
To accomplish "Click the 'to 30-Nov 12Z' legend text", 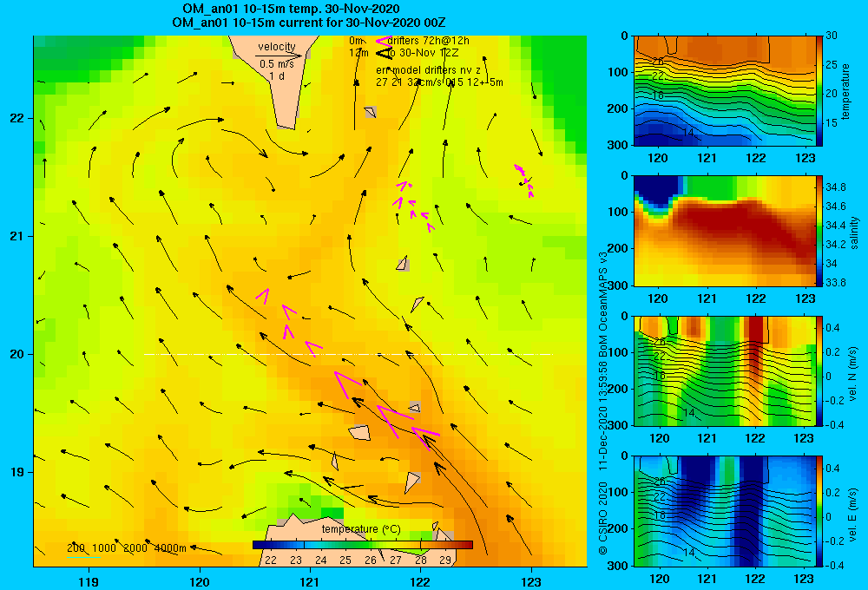I will pyautogui.click(x=423, y=53).
